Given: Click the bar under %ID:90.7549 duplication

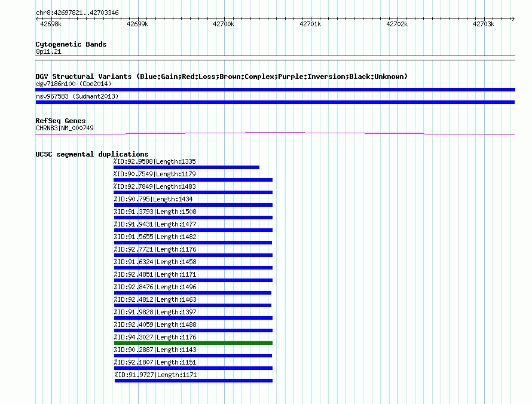Looking at the screenshot, I should point(193,180).
